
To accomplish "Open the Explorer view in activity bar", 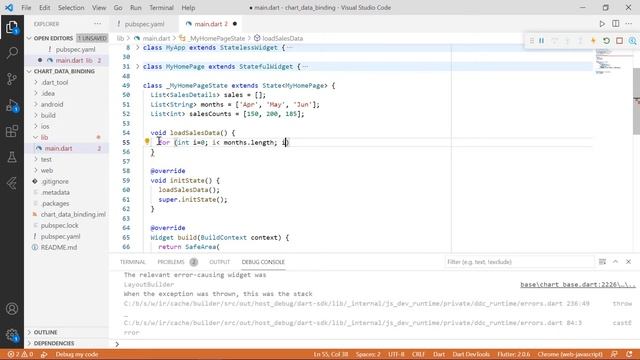I will (12, 27).
